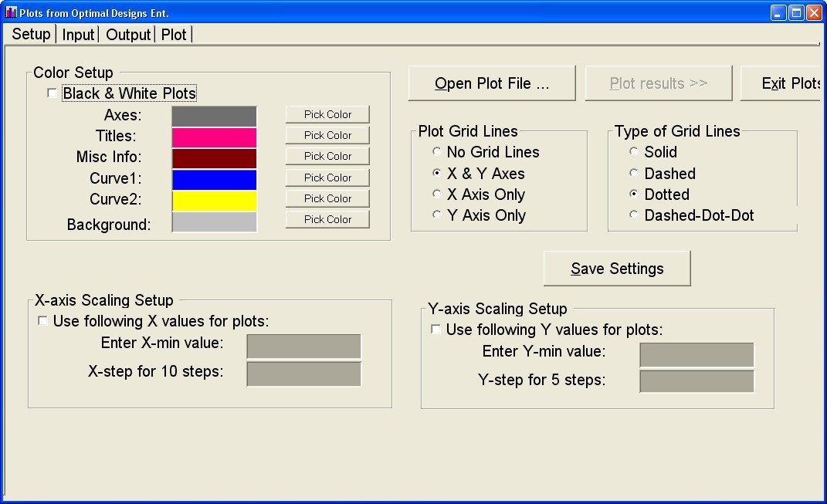Click the light gray Background color swatch
827x504 pixels.
click(x=214, y=222)
